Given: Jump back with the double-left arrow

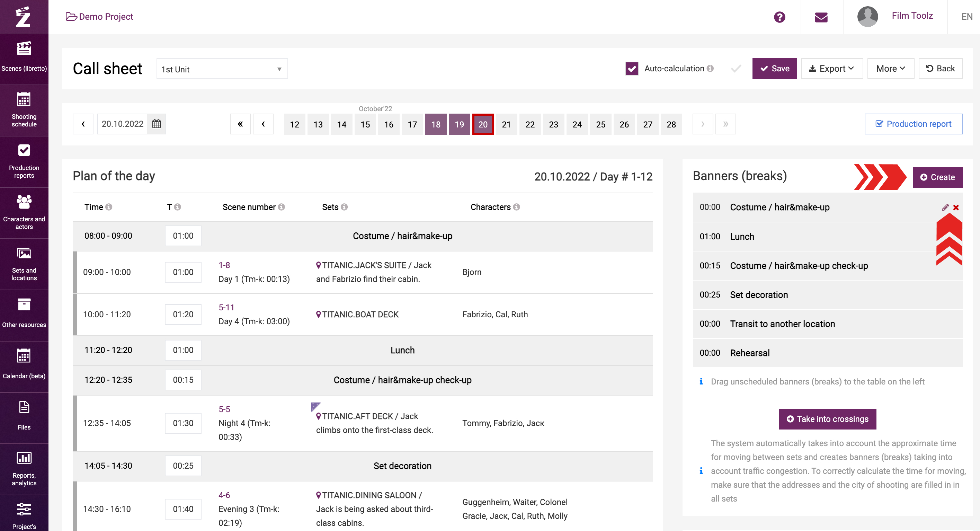Looking at the screenshot, I should [x=240, y=124].
